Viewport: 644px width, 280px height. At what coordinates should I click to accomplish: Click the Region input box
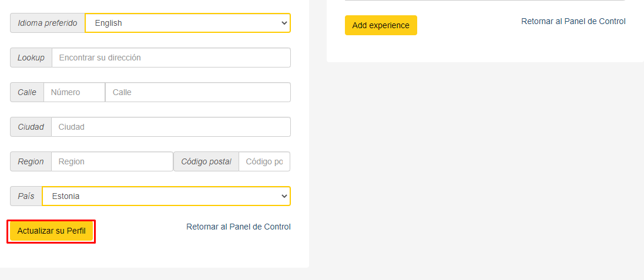(x=112, y=162)
